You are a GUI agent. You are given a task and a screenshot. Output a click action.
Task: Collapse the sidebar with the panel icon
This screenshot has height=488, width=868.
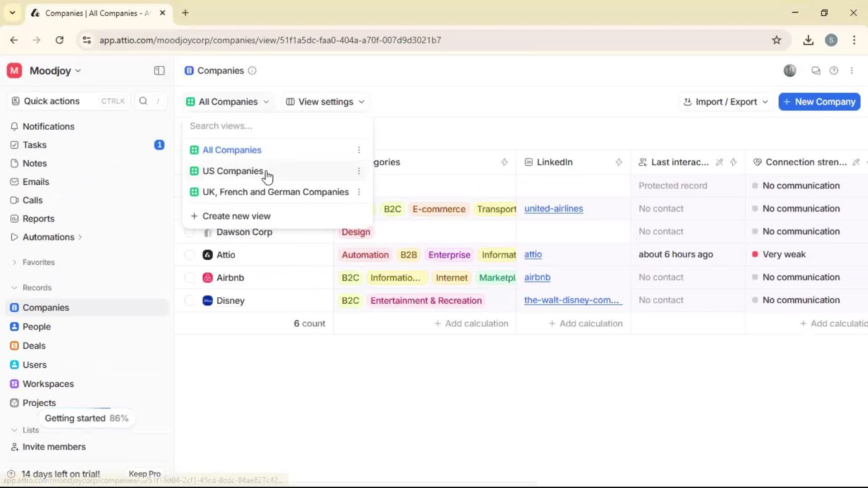tap(159, 70)
